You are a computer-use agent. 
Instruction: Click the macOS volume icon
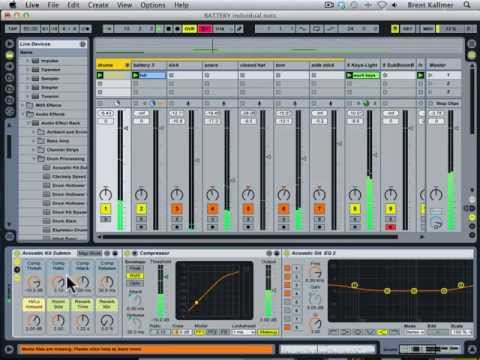pyautogui.click(x=395, y=5)
